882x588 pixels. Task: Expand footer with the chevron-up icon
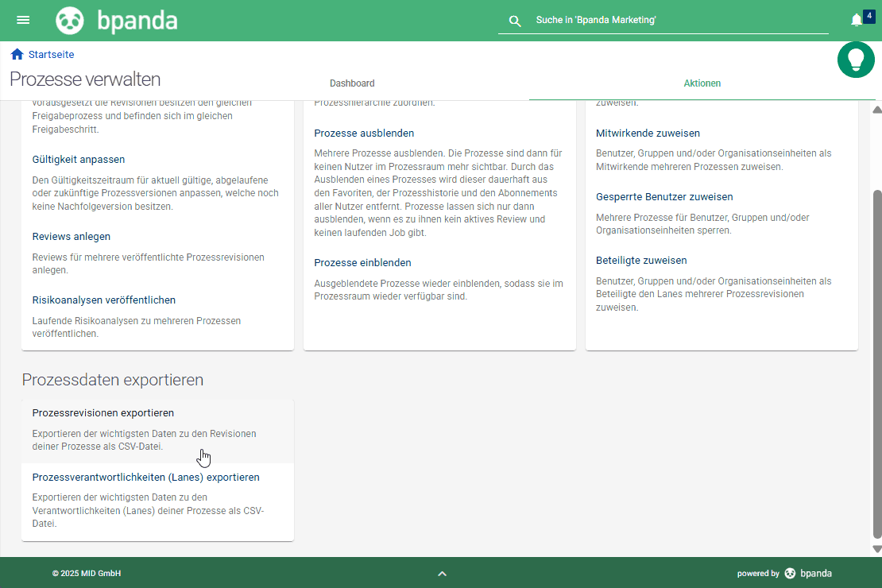click(442, 574)
